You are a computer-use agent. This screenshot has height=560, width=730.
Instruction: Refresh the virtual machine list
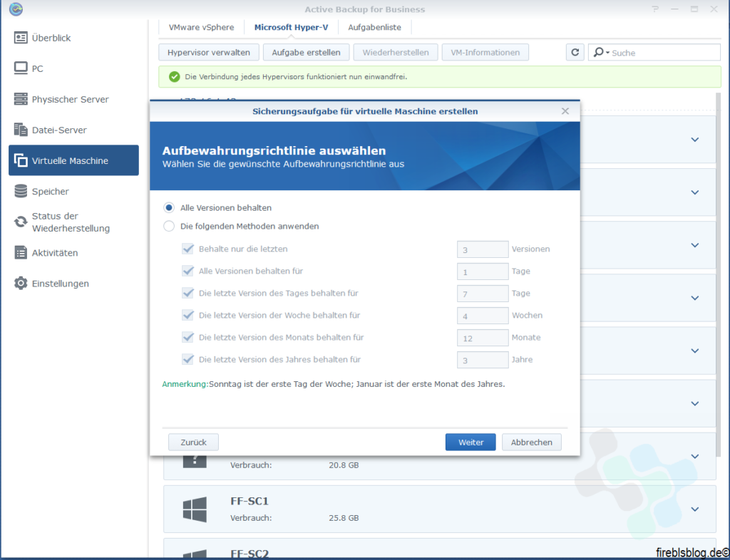tap(575, 53)
